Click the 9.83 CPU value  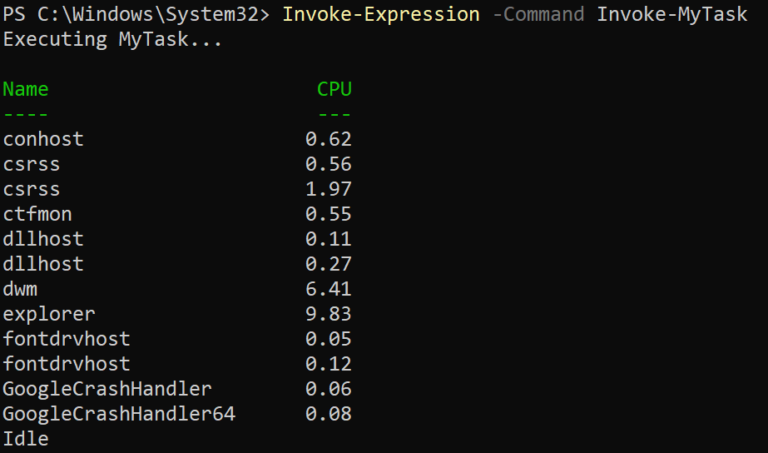click(x=328, y=314)
